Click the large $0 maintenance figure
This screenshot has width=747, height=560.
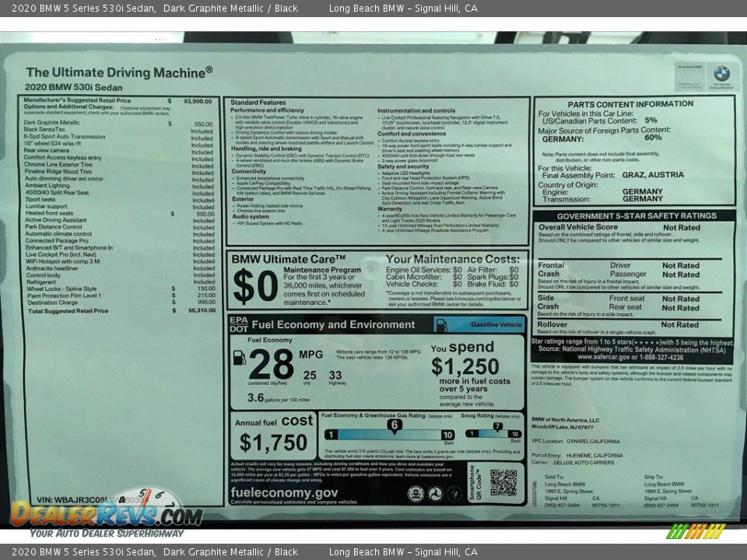pos(255,286)
